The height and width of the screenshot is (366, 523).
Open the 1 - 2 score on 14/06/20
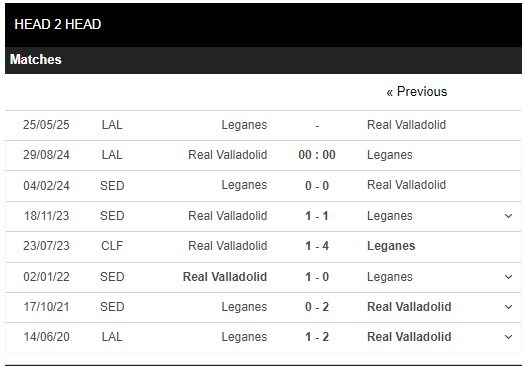(317, 337)
